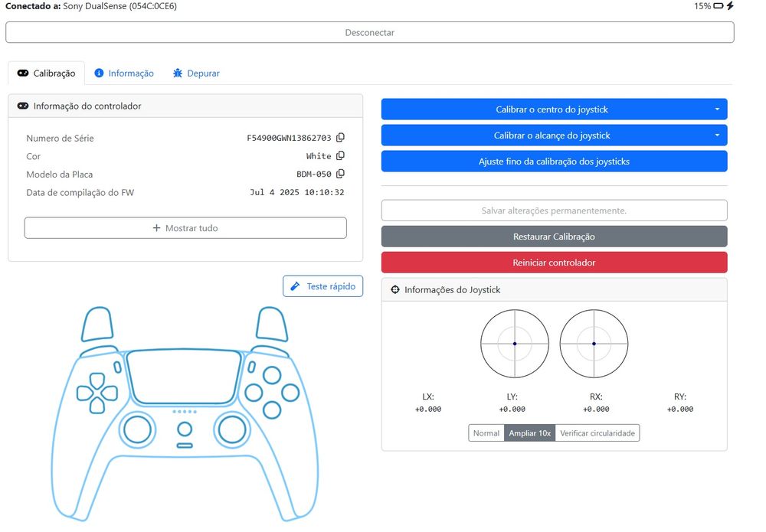Image resolution: width=766 pixels, height=532 pixels.
Task: Open the Informação tab
Action: [124, 73]
